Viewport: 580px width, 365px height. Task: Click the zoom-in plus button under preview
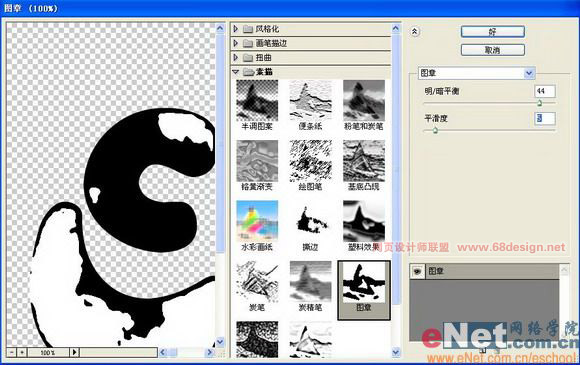[x=22, y=352]
